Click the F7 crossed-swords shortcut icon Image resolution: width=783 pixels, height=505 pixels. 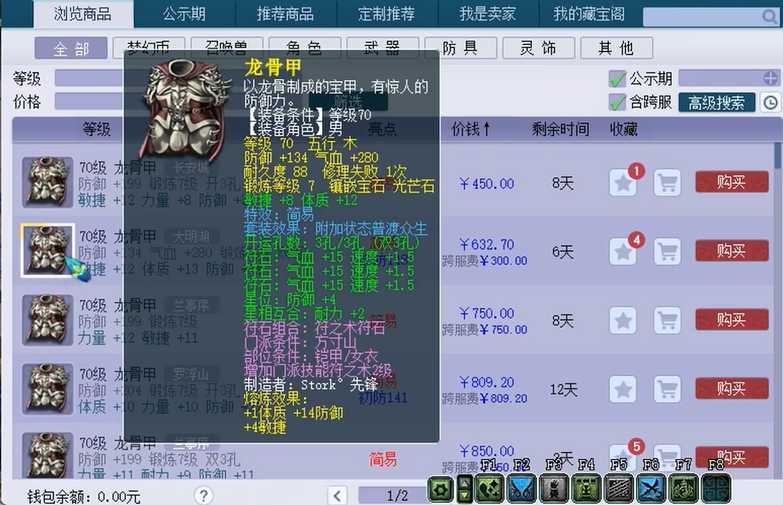pos(651,489)
